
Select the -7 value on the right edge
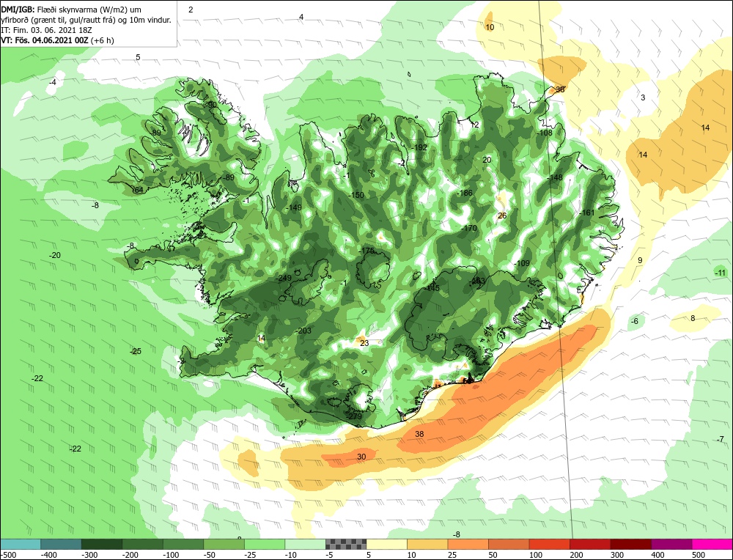coord(721,439)
